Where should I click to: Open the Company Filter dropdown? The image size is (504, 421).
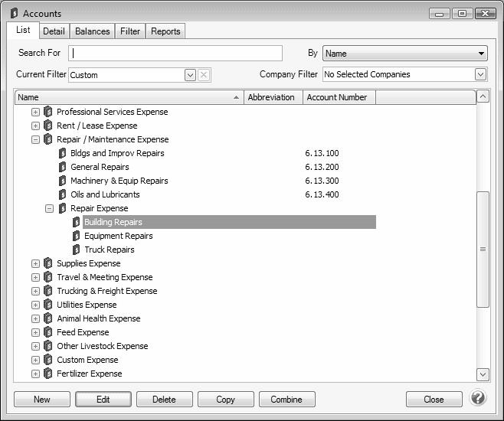tap(480, 74)
